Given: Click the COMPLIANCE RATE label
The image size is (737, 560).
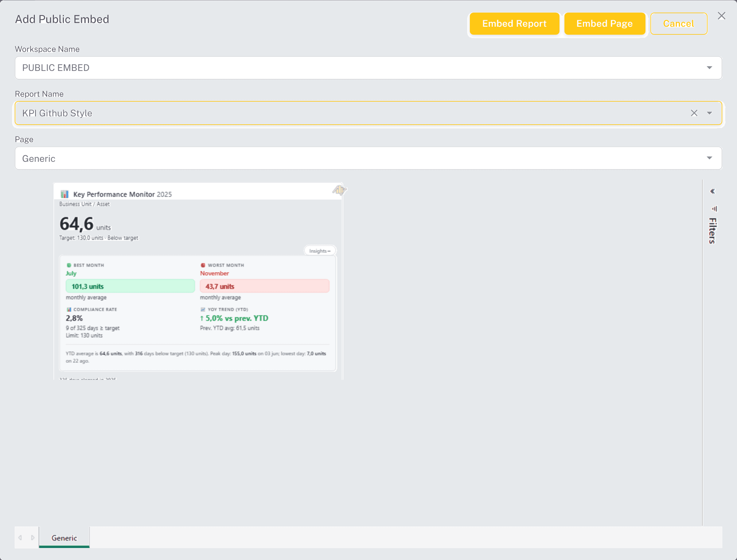Looking at the screenshot, I should [95, 310].
